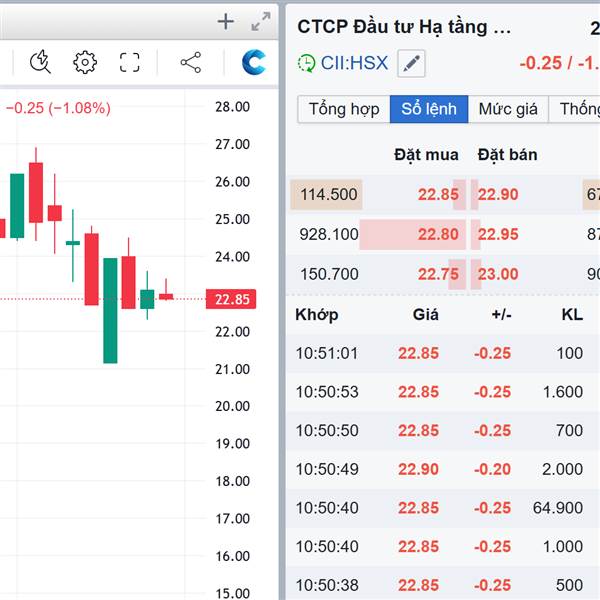600x600 pixels.
Task: Click the green clock icon beside CII:HSX
Action: coord(307,63)
